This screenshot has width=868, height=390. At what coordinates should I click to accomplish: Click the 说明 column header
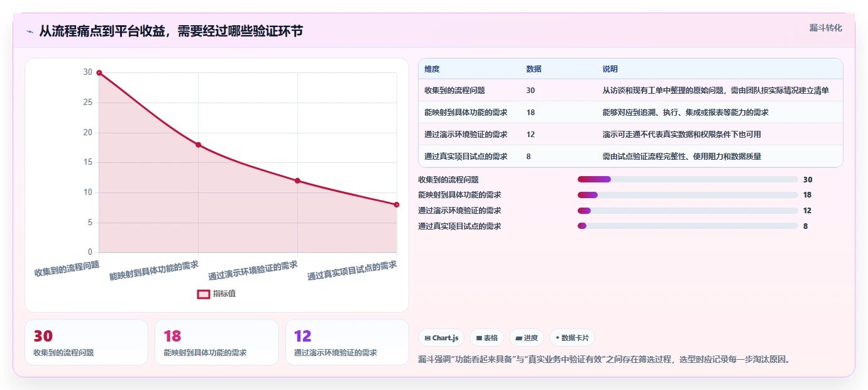610,69
